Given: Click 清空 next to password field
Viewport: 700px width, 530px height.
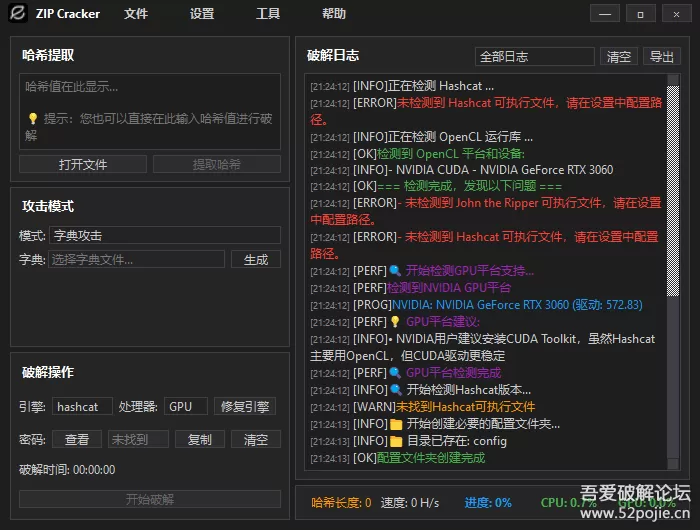Looking at the screenshot, I should 256,439.
